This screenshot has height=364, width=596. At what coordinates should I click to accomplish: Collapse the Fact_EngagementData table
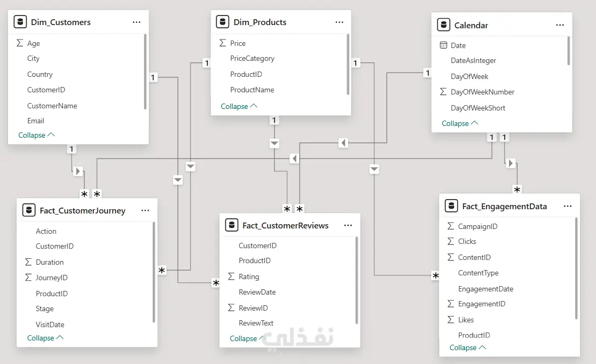pos(467,347)
